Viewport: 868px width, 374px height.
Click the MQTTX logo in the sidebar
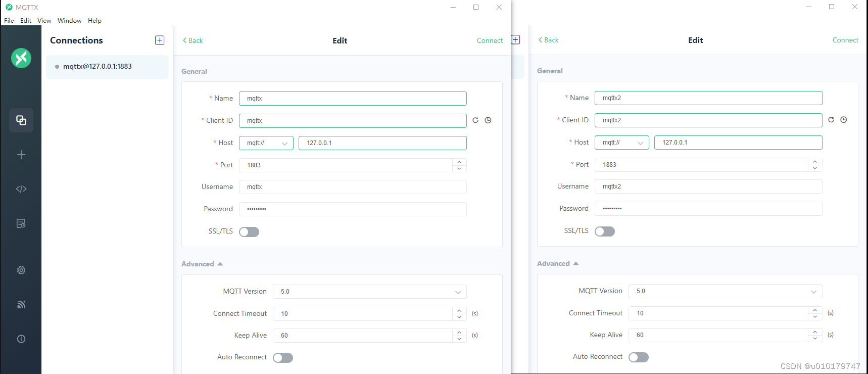[21, 58]
